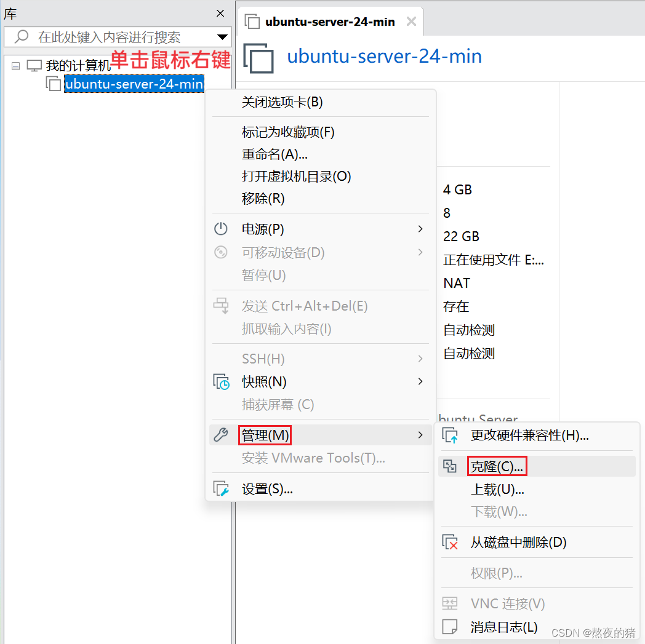Choose 标记为收藏项(F) menu entry
Screen dimensions: 645x644
tap(321, 132)
